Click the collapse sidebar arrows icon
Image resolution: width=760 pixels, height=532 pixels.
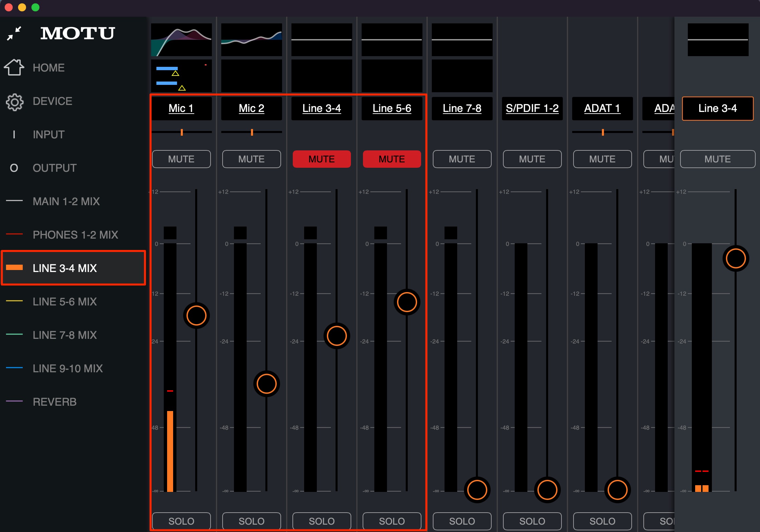(x=14, y=33)
